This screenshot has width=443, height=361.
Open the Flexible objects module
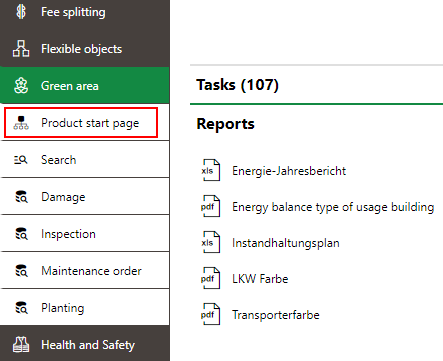pyautogui.click(x=85, y=49)
